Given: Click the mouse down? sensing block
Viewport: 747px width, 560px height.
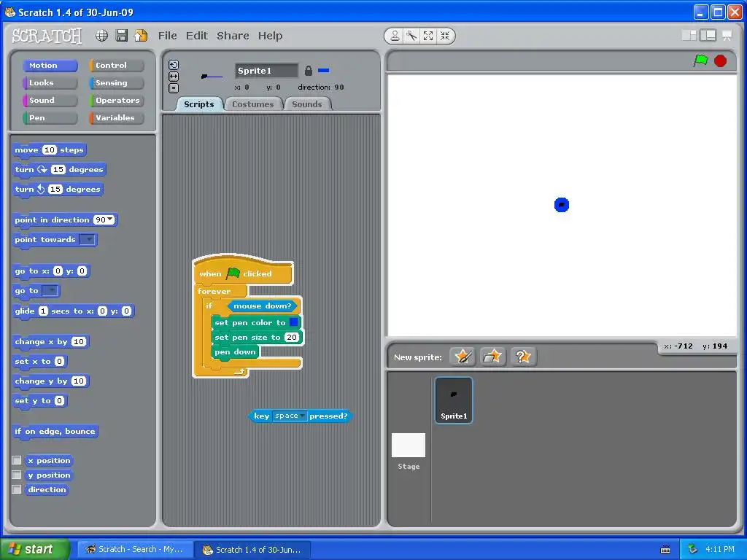Looking at the screenshot, I should click(263, 306).
